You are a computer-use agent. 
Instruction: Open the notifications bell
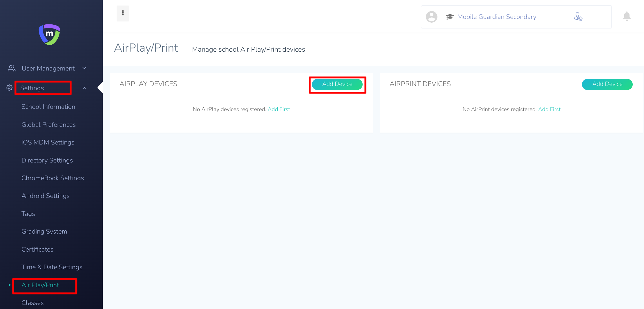(x=627, y=16)
